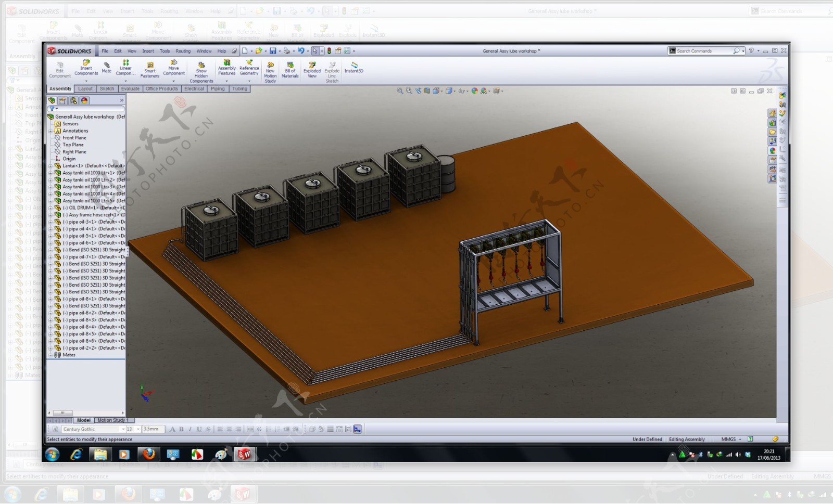The image size is (833, 504).
Task: Create a New Motion Study
Action: click(x=270, y=72)
